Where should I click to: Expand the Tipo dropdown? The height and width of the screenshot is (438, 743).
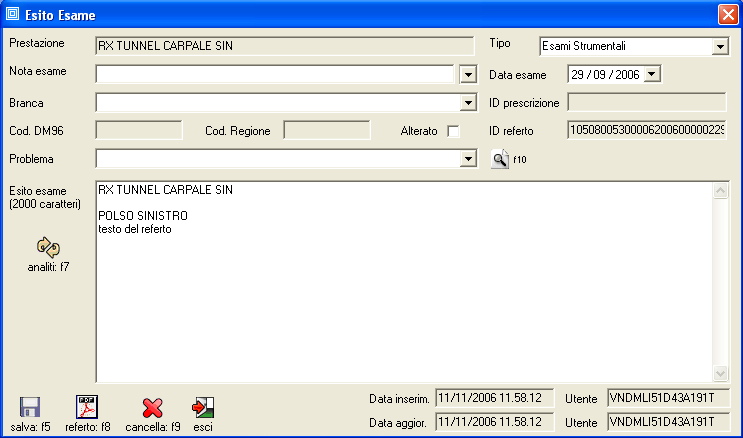720,46
